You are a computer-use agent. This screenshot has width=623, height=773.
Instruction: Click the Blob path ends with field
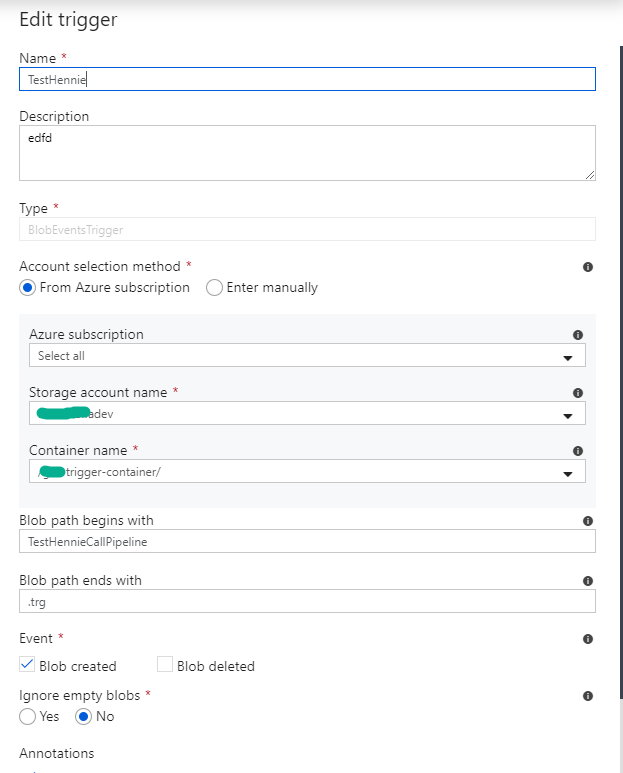pyautogui.click(x=307, y=601)
